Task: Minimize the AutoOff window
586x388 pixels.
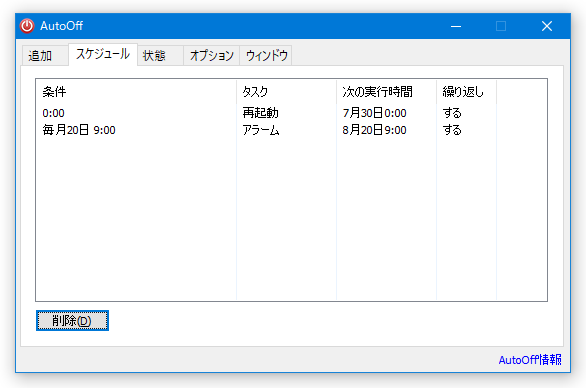Action: point(456,26)
